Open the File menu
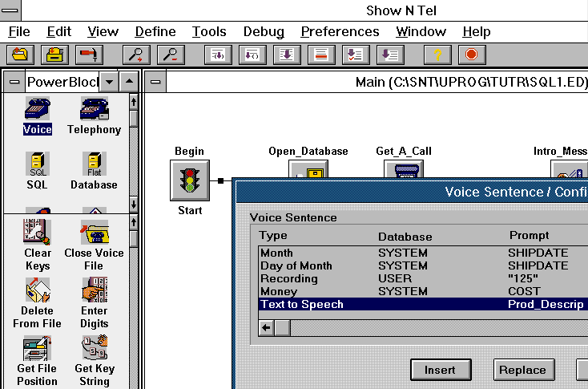588x389 pixels. 19,31
